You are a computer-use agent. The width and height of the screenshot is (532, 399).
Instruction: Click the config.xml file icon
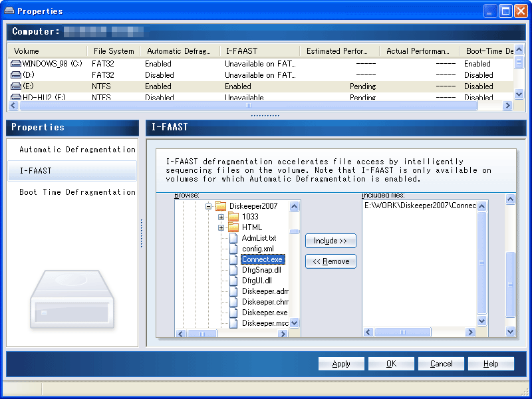[233, 249]
